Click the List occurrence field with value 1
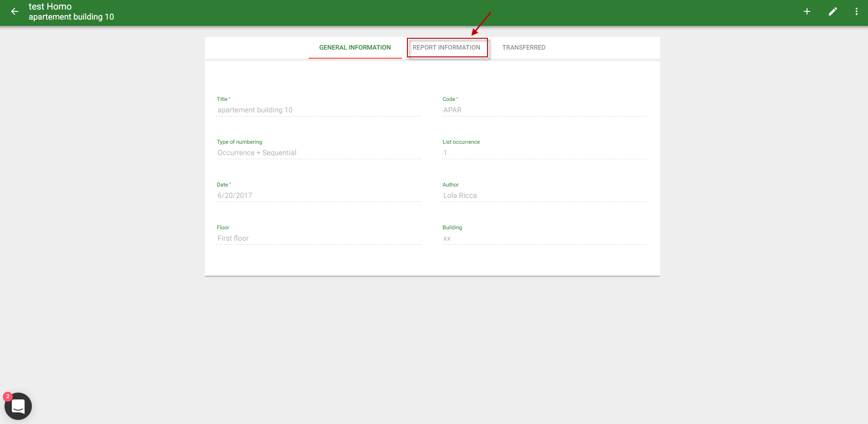The height and width of the screenshot is (424, 868). point(544,153)
